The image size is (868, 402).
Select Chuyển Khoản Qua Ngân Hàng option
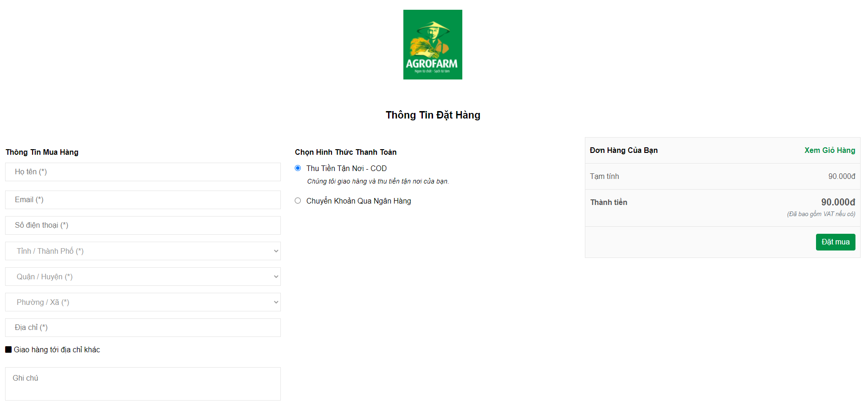(298, 201)
